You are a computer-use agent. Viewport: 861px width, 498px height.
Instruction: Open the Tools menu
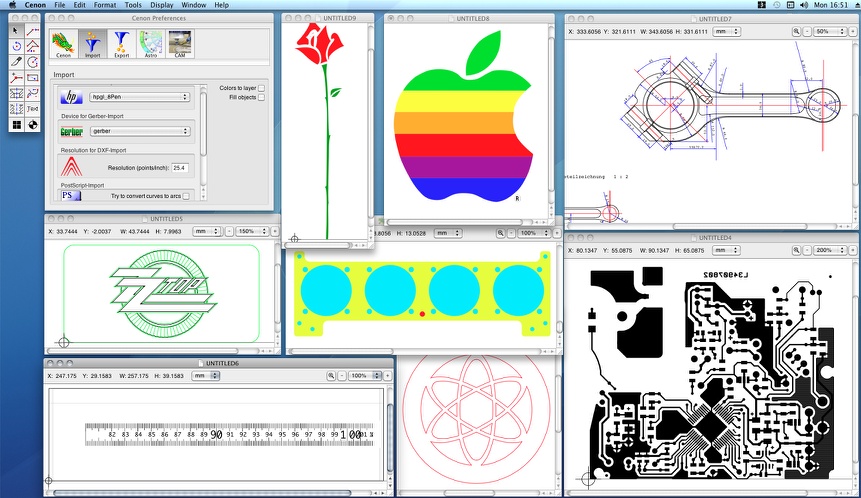pos(132,5)
